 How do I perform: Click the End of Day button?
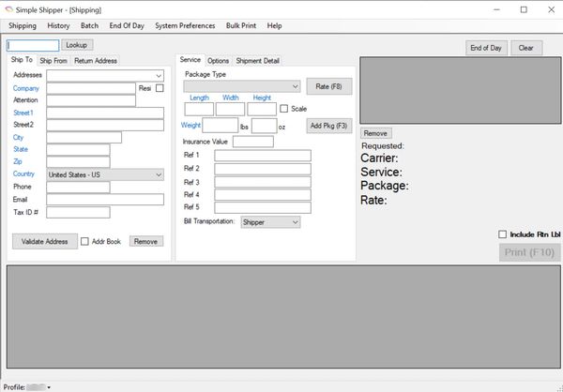pos(487,48)
